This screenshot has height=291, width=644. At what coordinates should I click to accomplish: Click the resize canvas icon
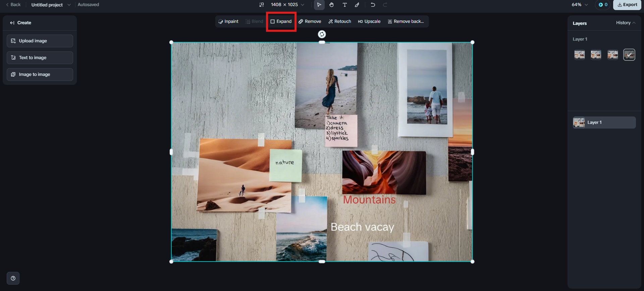262,5
